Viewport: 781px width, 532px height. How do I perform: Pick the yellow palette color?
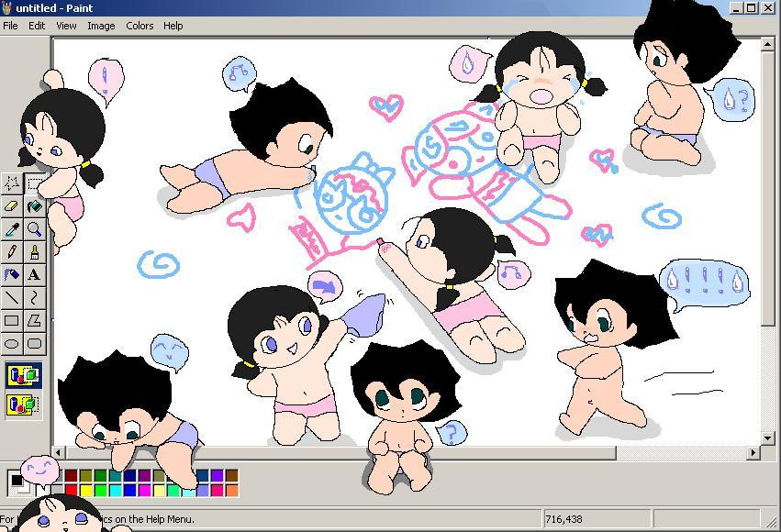tap(85, 491)
